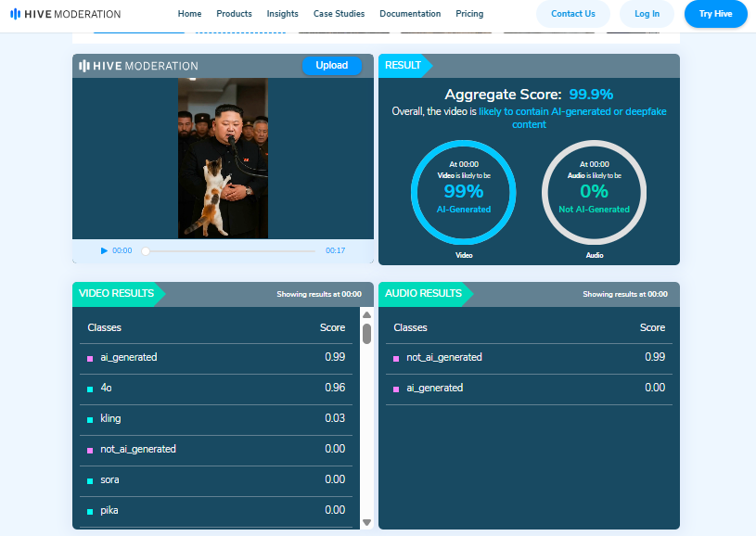Click the Aggregate Score 99.9% value
Viewport: 756px width, 536px height.
tap(591, 94)
